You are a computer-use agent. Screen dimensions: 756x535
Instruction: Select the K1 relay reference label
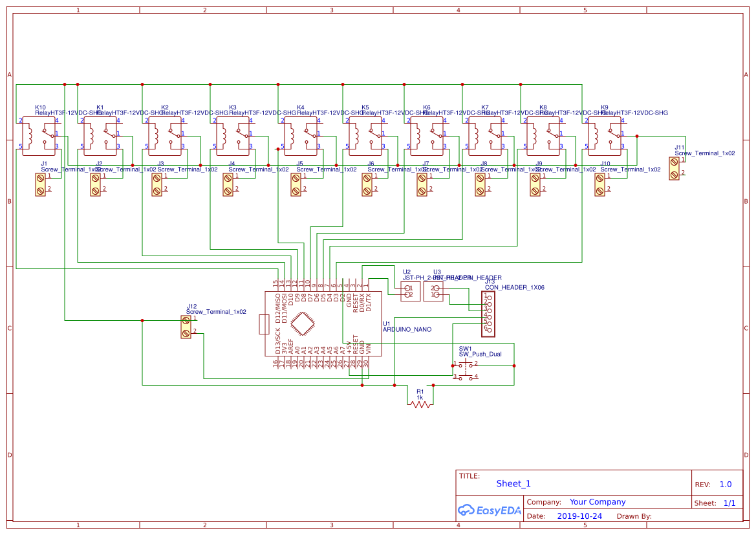[101, 106]
